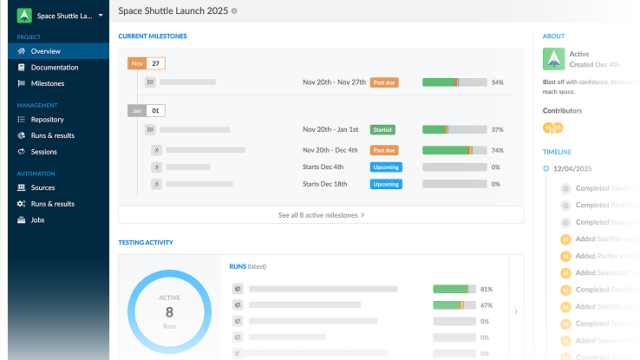Click the run icon on the Starts Dec 18th row
The height and width of the screenshot is (360, 640).
pos(156,184)
